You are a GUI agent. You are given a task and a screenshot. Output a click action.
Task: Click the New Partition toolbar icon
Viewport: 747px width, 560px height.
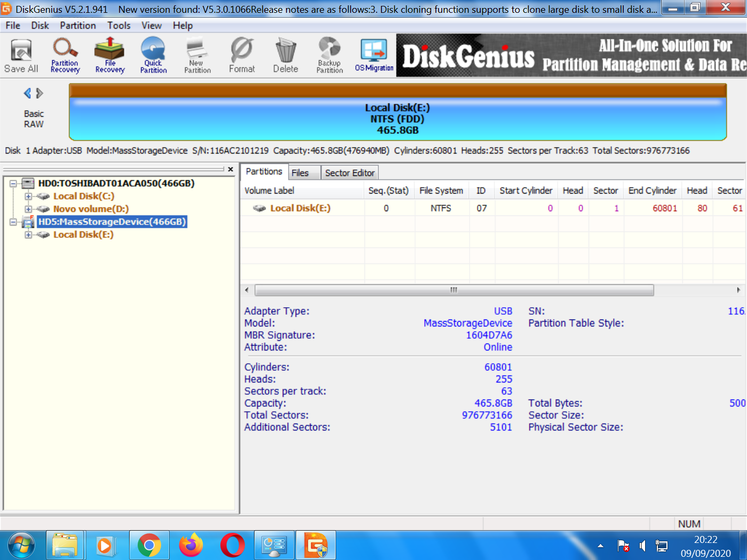pos(197,55)
